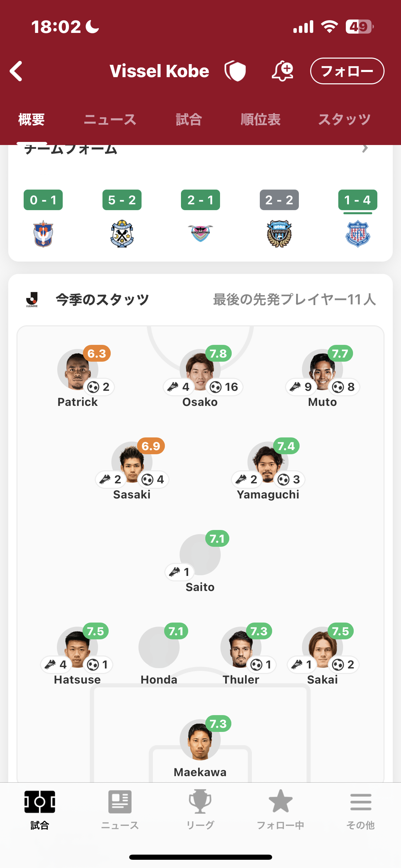
Task: Open the 0 - 1 match result
Action: (43, 200)
